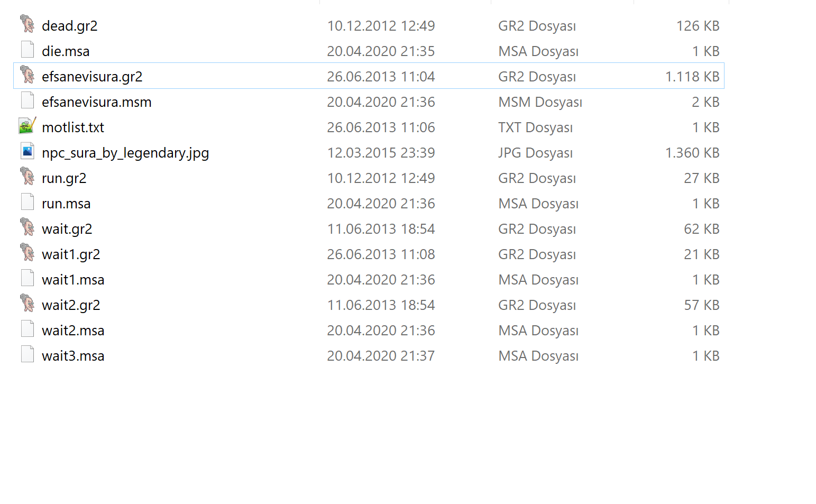Viewport: 816px width, 504px height.
Task: Click the wait.gr2 file icon
Action: (x=27, y=227)
